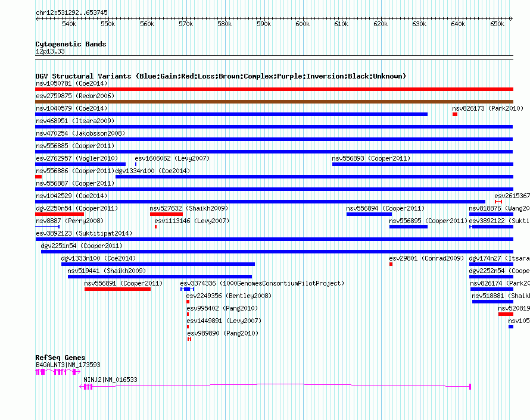Screen dimensions: 530x420
Task: Open the nsv1042529 (Coe2014) variant bar
Action: click(260, 202)
